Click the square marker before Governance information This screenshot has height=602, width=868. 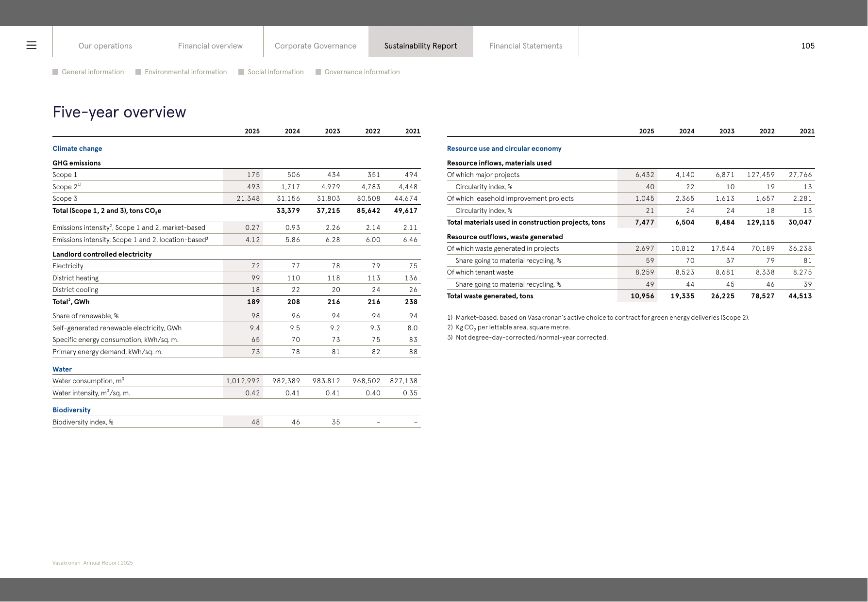click(x=318, y=72)
